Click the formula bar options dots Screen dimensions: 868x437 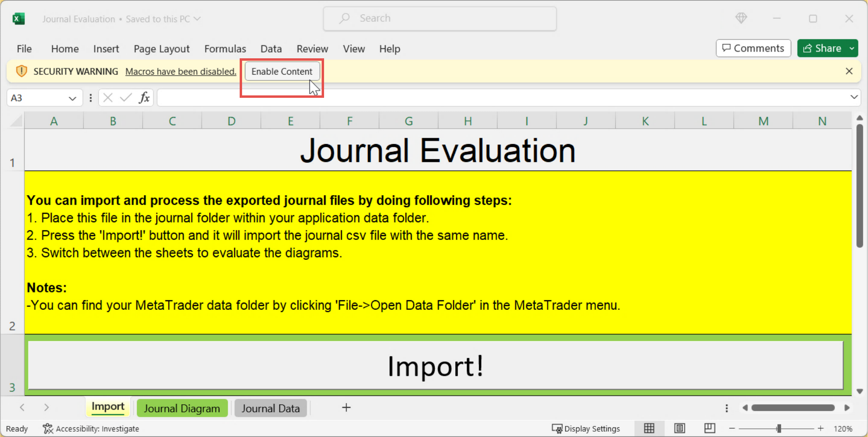tap(91, 98)
